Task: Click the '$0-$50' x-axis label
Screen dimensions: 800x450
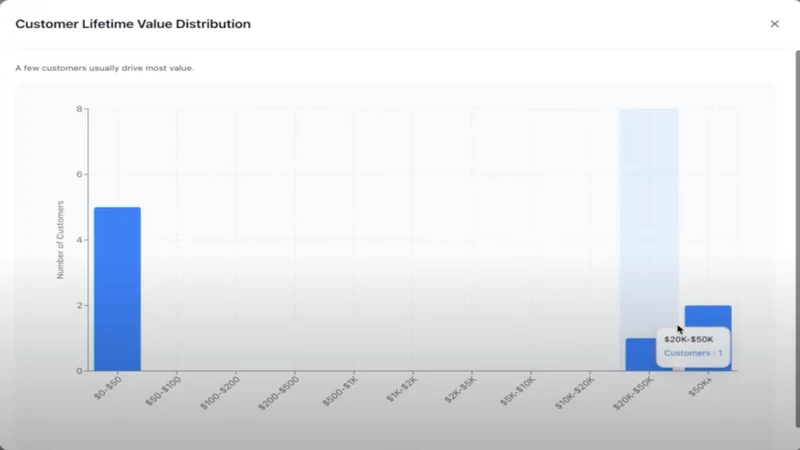Action: pyautogui.click(x=108, y=387)
